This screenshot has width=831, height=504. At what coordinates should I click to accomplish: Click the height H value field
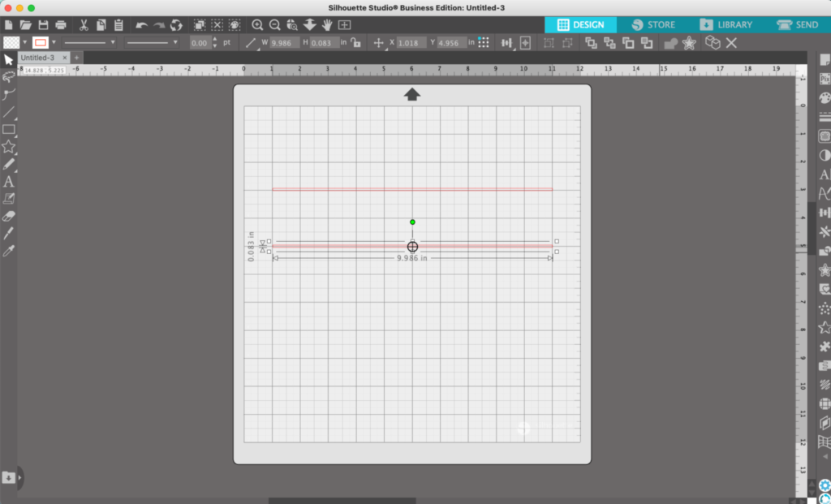[325, 43]
